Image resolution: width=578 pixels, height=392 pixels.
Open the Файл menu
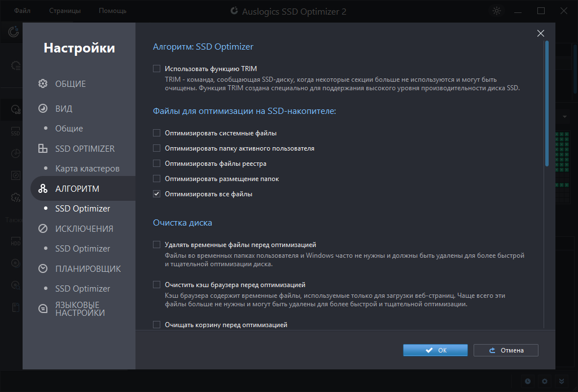(x=22, y=11)
